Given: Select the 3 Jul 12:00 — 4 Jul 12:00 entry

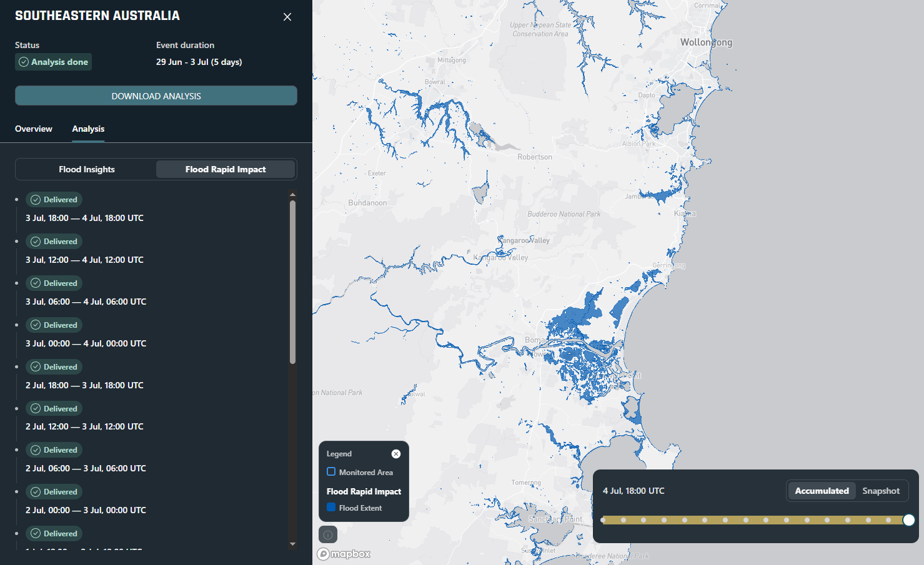Looking at the screenshot, I should (x=84, y=260).
